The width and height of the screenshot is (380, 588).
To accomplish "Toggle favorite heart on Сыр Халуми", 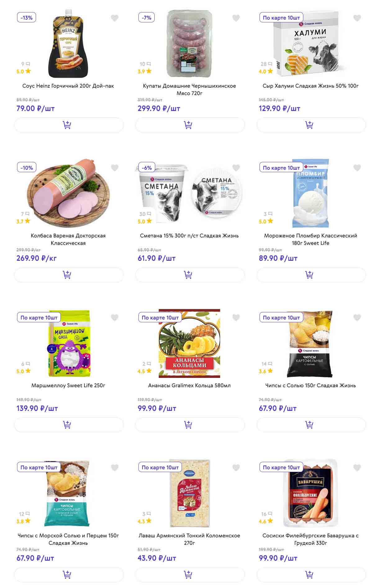I will pyautogui.click(x=357, y=18).
